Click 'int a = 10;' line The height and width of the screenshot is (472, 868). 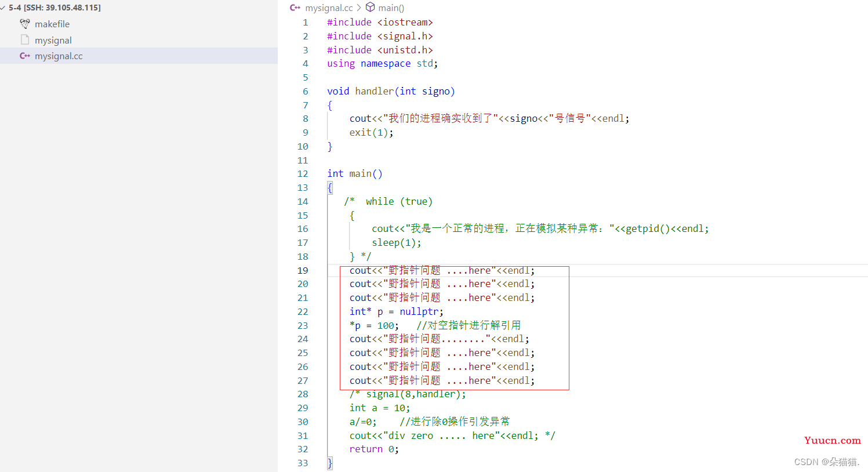380,408
